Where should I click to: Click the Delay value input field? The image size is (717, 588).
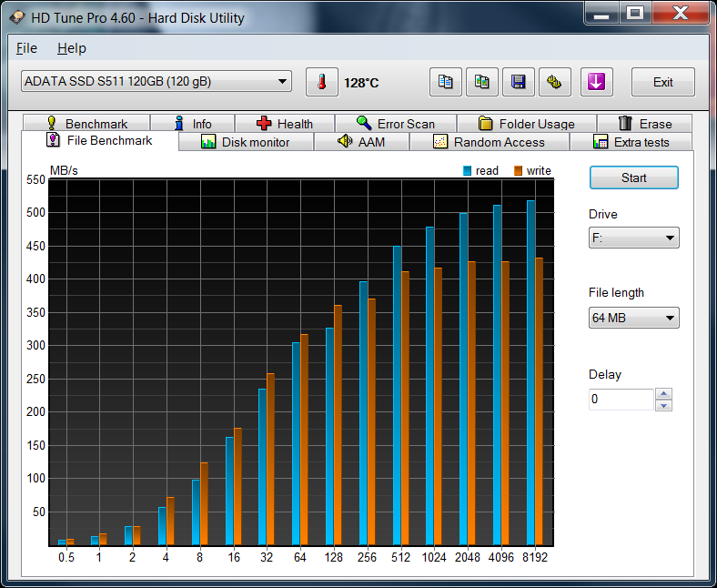621,400
